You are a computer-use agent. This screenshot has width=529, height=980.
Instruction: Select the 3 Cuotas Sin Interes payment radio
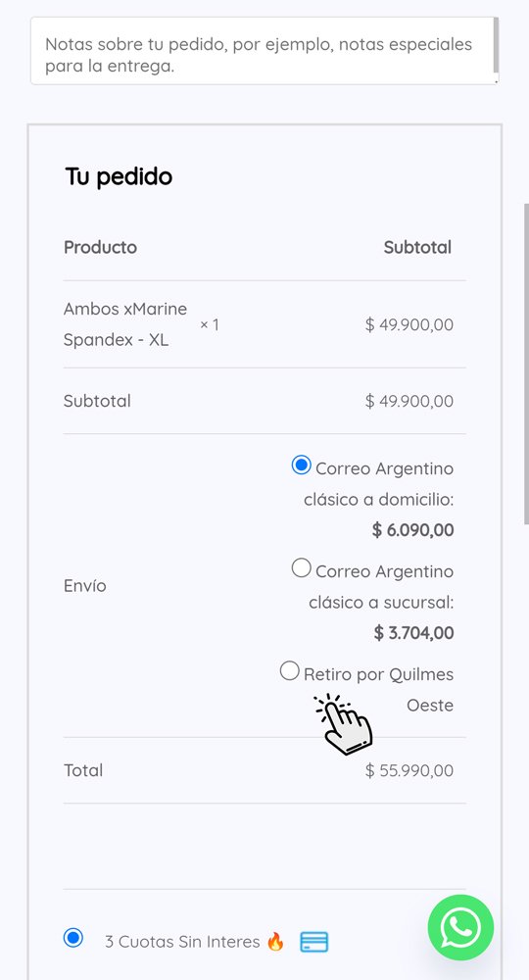pos(73,938)
